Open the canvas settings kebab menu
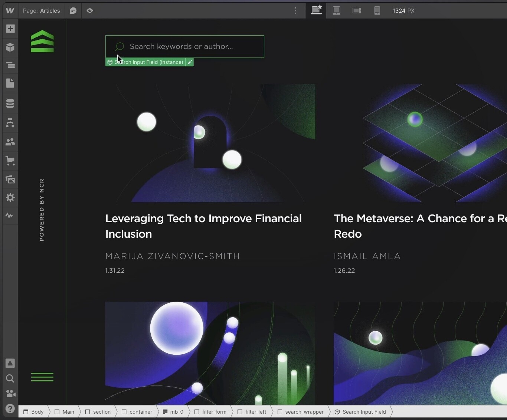Image resolution: width=507 pixels, height=420 pixels. [x=295, y=11]
